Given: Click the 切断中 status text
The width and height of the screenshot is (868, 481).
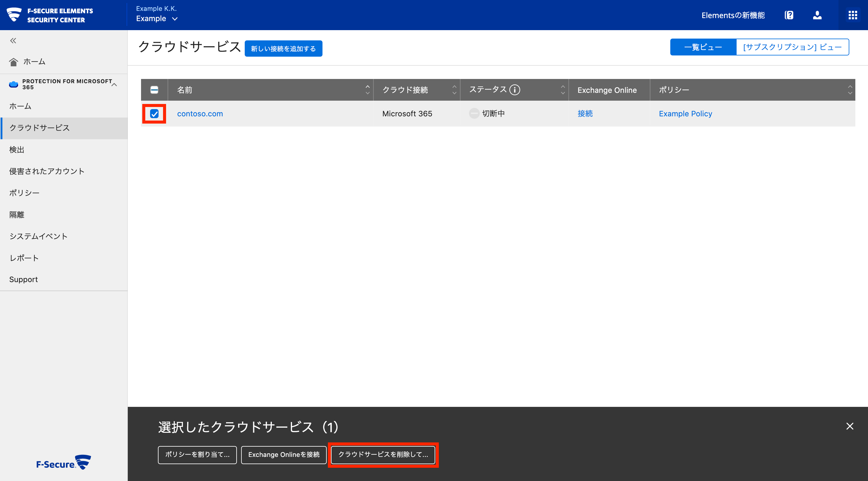Looking at the screenshot, I should (x=493, y=114).
